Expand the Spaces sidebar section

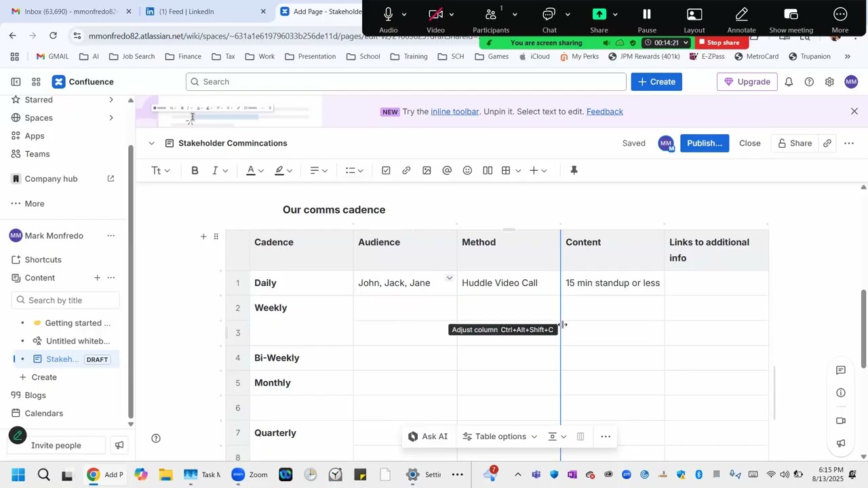point(111,118)
